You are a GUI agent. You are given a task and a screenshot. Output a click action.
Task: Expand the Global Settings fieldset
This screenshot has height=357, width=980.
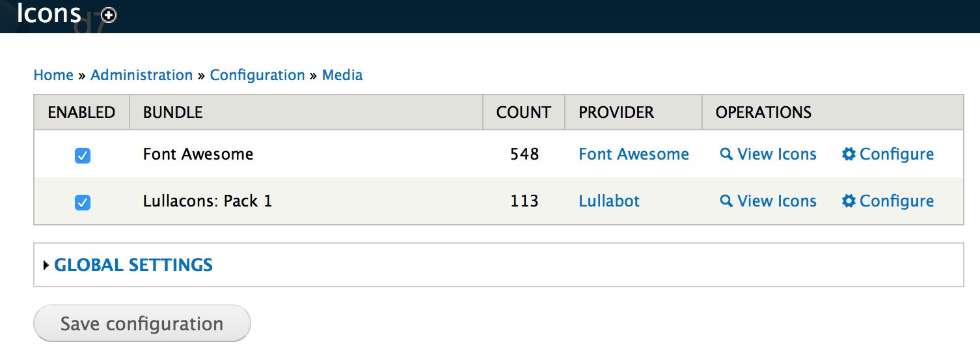click(x=133, y=265)
